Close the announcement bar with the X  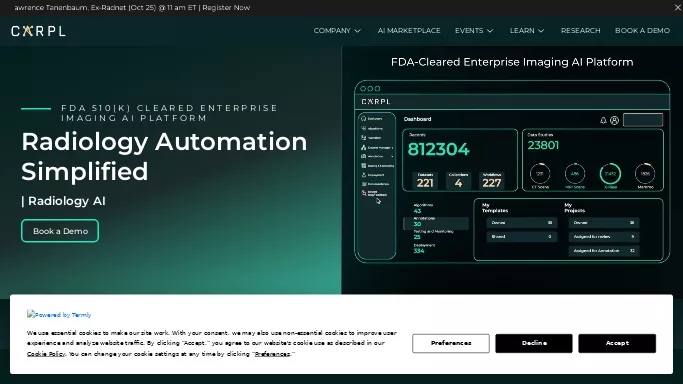(x=678, y=7)
